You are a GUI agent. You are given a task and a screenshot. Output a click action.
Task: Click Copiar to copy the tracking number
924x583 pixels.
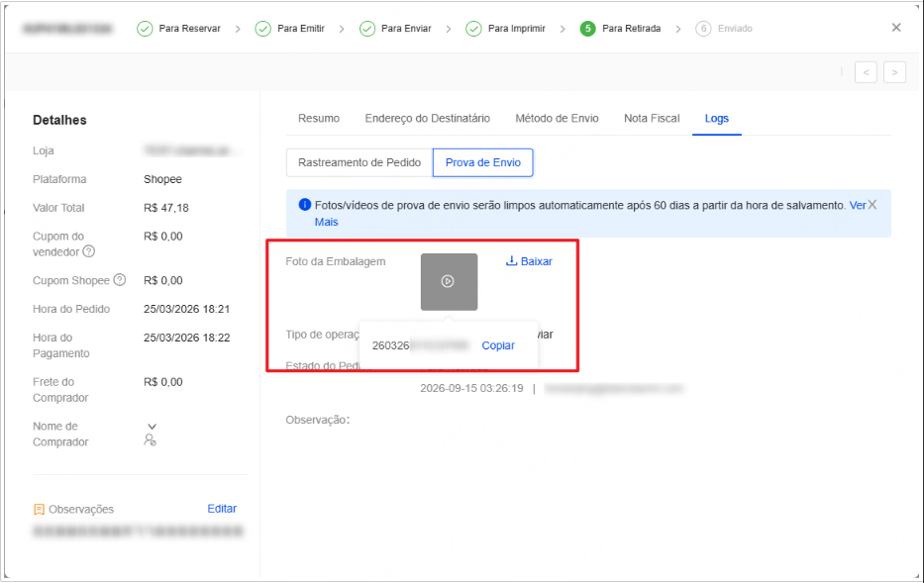(498, 345)
